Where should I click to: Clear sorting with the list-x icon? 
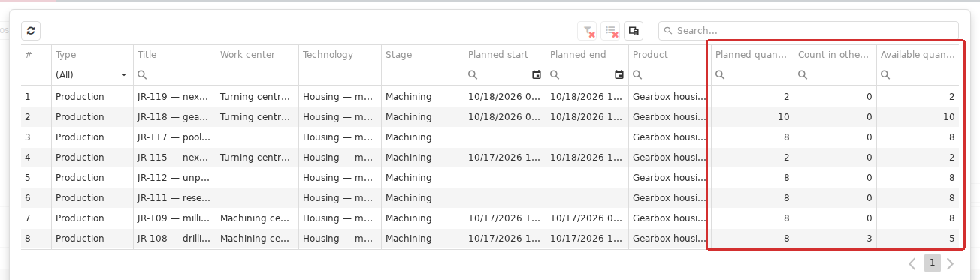610,31
